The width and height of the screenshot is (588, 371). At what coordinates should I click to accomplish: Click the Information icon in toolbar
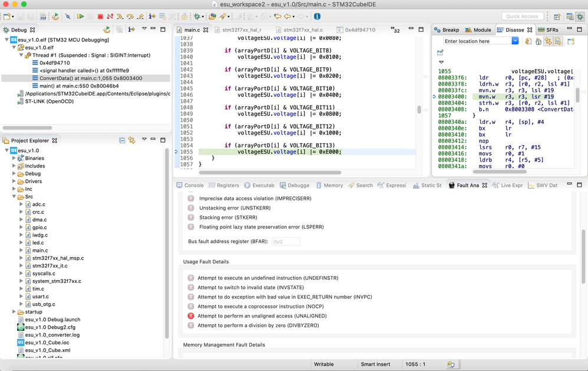point(317,17)
